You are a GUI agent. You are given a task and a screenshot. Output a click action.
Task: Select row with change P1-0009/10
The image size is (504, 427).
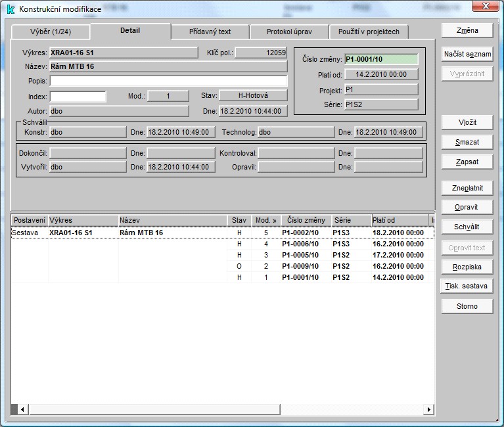click(x=222, y=266)
